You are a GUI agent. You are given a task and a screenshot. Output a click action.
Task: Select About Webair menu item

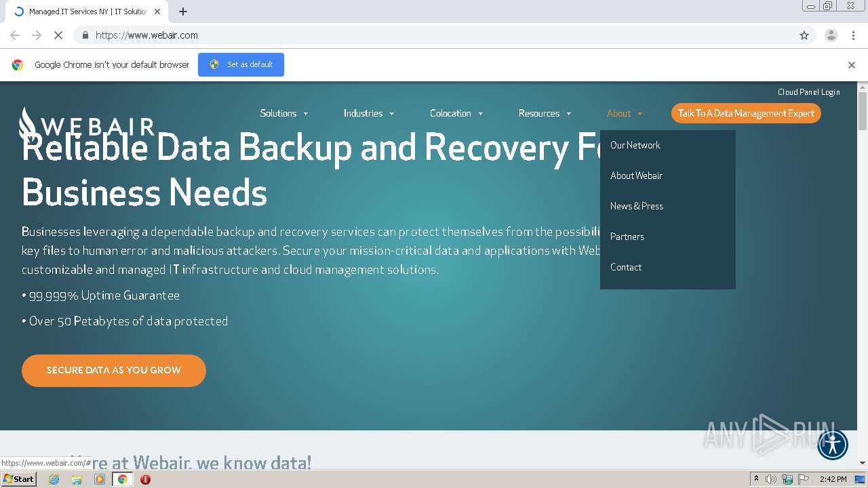pos(636,176)
